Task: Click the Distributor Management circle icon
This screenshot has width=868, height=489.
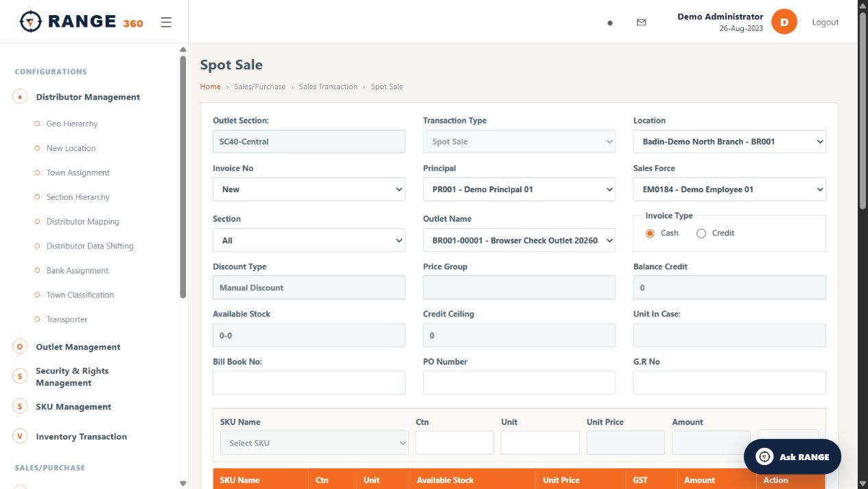Action: tap(20, 97)
